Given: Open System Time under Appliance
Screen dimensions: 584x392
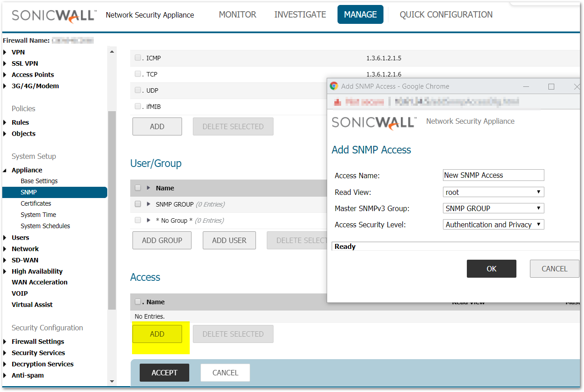Looking at the screenshot, I should pos(38,215).
